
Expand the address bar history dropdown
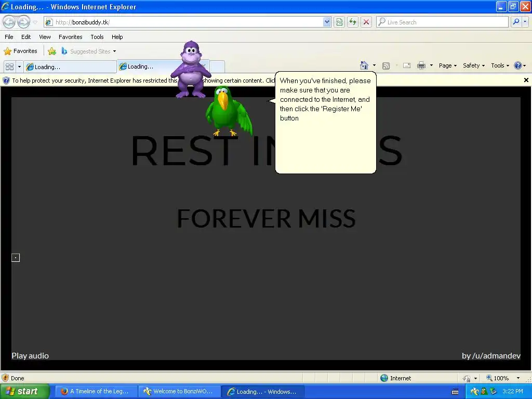coord(327,22)
